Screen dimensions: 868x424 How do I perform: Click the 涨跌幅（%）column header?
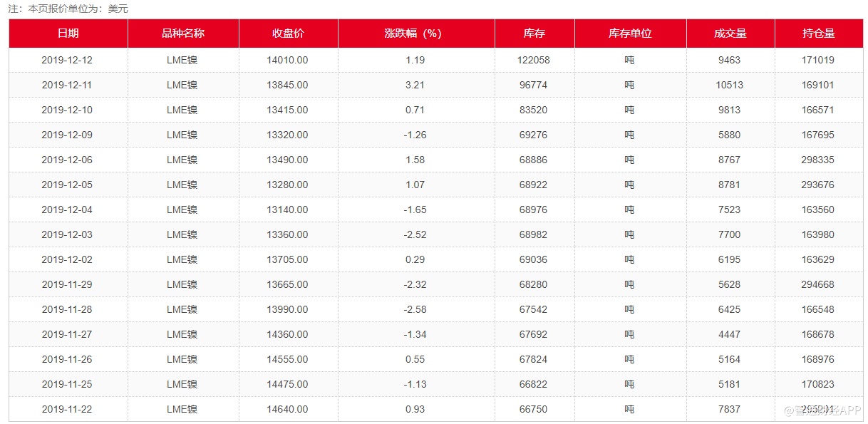pyautogui.click(x=415, y=33)
